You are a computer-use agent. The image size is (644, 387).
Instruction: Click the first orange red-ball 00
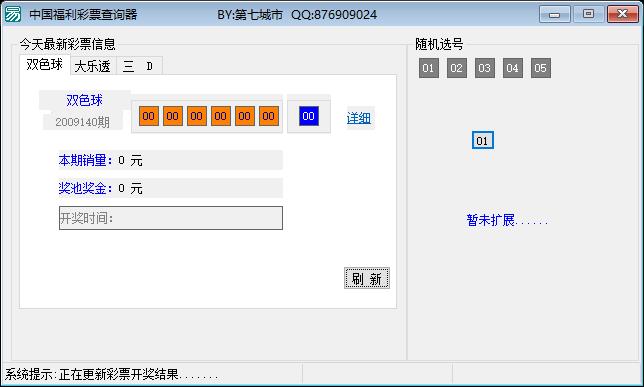pyautogui.click(x=148, y=116)
